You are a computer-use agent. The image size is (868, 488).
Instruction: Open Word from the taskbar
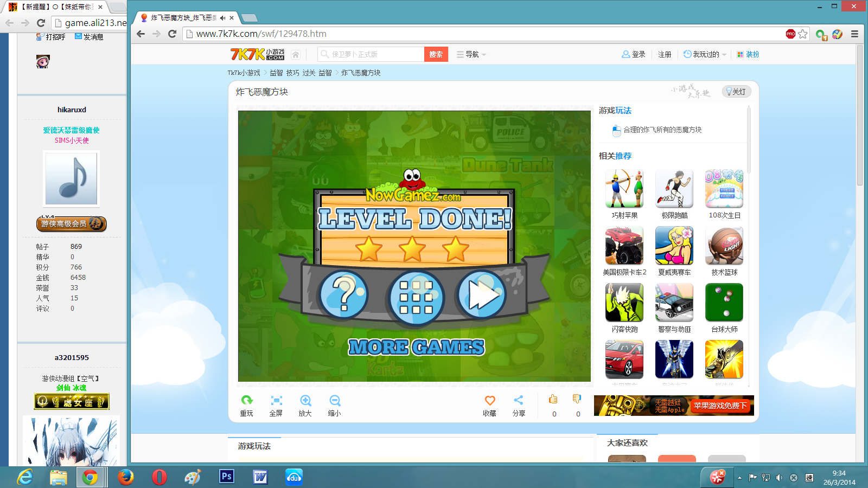click(x=260, y=477)
